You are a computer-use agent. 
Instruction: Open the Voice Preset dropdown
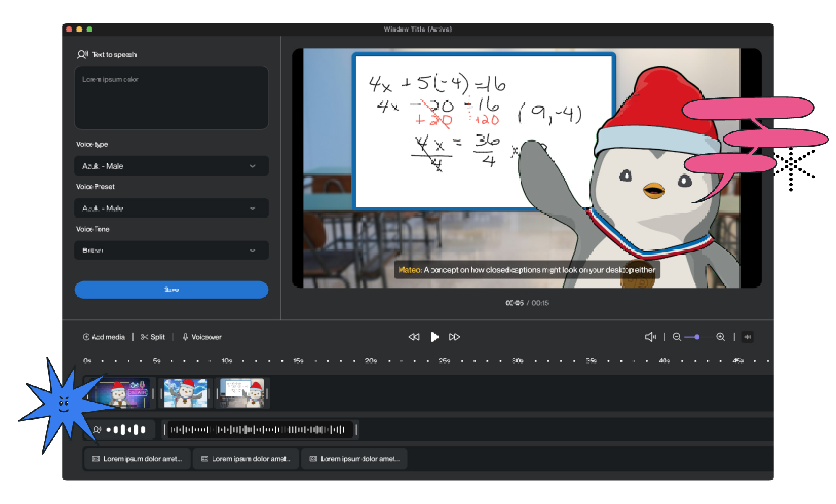(171, 208)
